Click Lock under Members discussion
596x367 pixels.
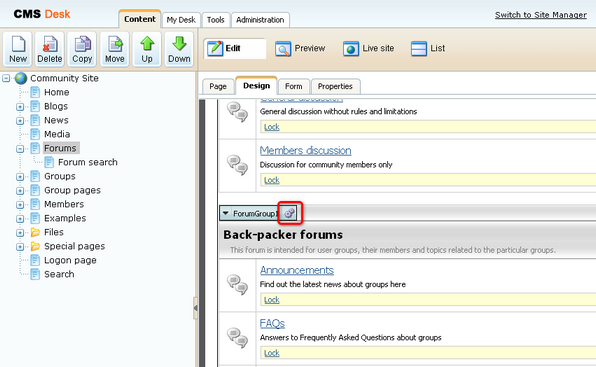tap(272, 180)
